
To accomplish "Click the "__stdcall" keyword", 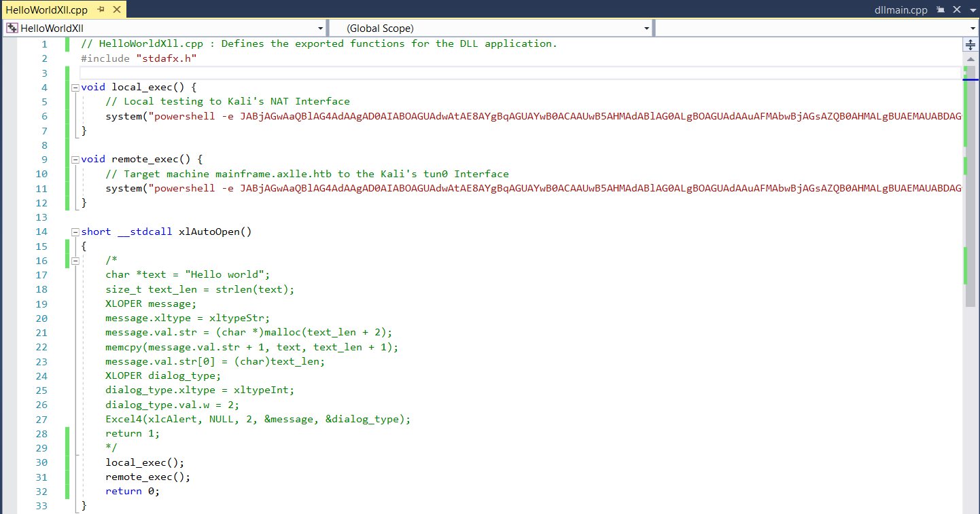I will (145, 232).
